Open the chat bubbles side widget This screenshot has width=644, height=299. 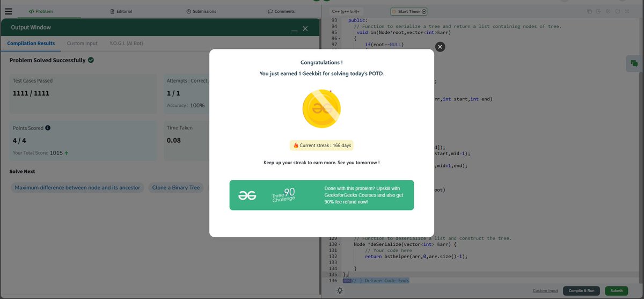pos(634,63)
